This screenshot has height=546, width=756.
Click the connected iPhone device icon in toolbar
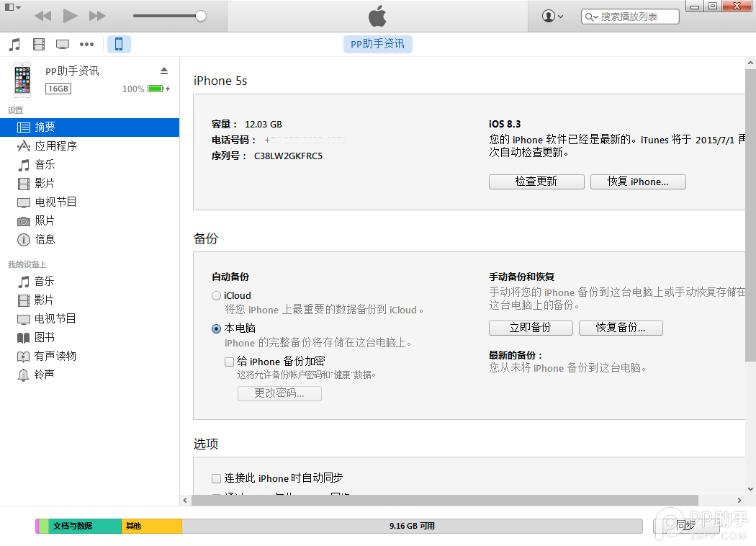(x=119, y=44)
